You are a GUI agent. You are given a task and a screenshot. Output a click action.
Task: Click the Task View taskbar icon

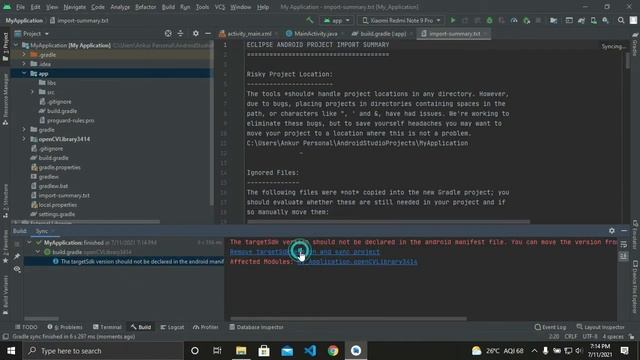[x=217, y=351]
